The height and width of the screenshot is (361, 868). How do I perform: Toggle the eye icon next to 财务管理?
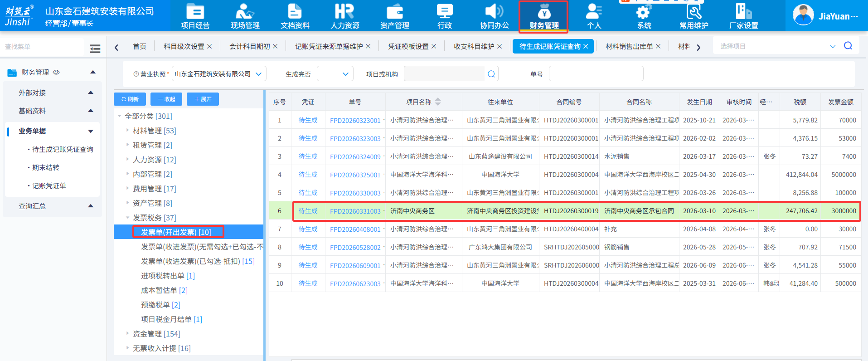[x=56, y=73]
